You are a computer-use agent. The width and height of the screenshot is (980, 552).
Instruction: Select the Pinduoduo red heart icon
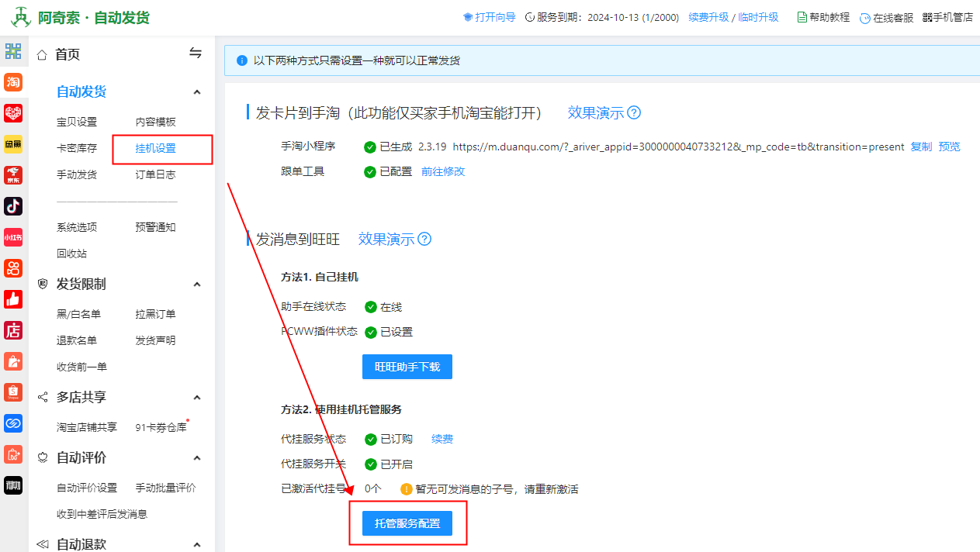pyautogui.click(x=13, y=113)
